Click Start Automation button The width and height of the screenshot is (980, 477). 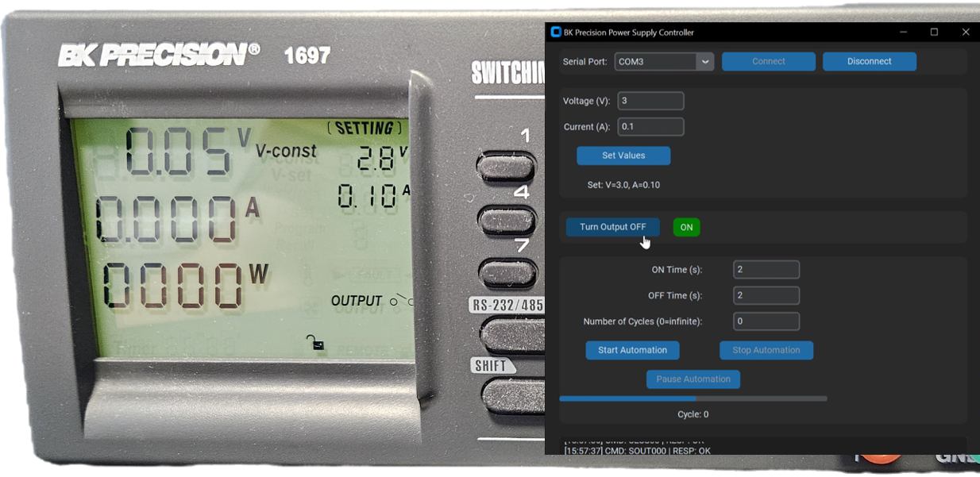tap(633, 350)
